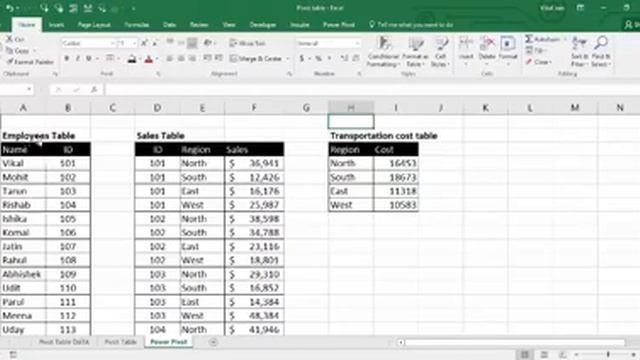Screen dimensions: 640x360
Task: Click the cell containing Abhishek
Action: point(23,274)
